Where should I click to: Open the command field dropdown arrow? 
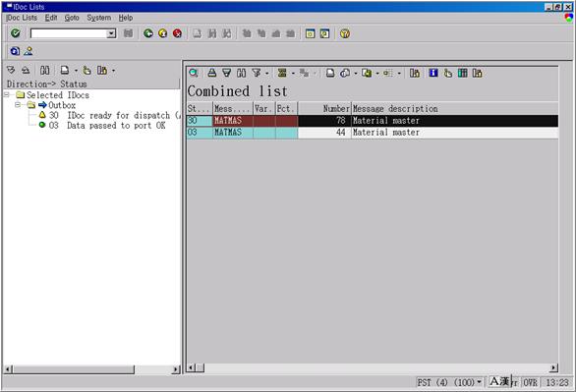click(x=111, y=33)
